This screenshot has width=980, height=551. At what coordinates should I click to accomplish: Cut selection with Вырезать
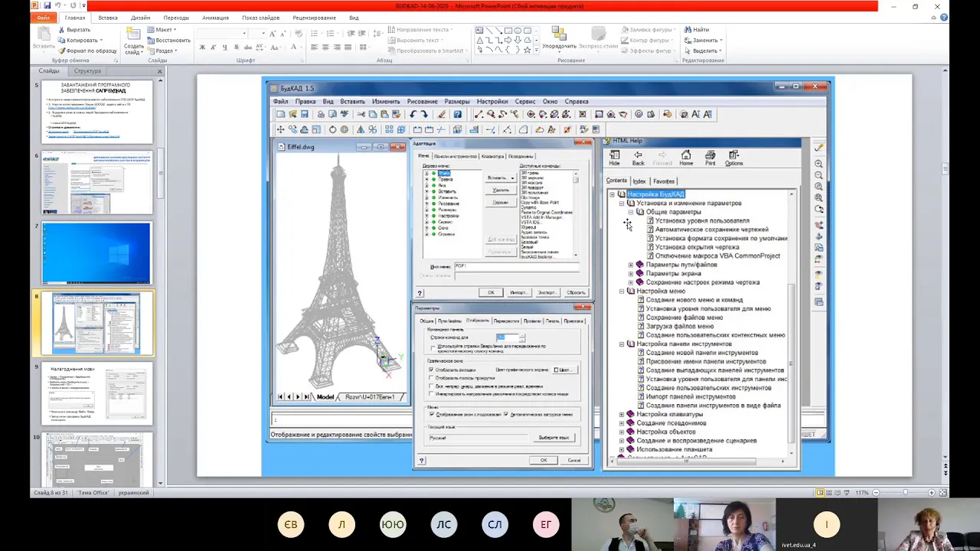(74, 30)
